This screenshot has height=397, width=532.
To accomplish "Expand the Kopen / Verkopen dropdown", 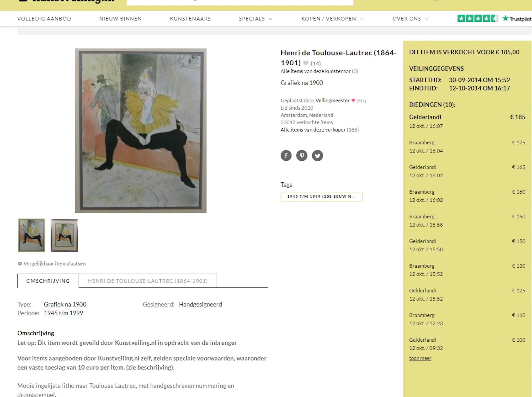I will coord(333,19).
